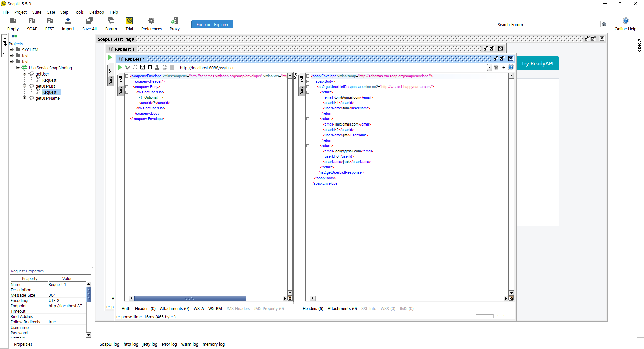
Task: Switch request editor to XML view
Action: pyautogui.click(x=121, y=79)
